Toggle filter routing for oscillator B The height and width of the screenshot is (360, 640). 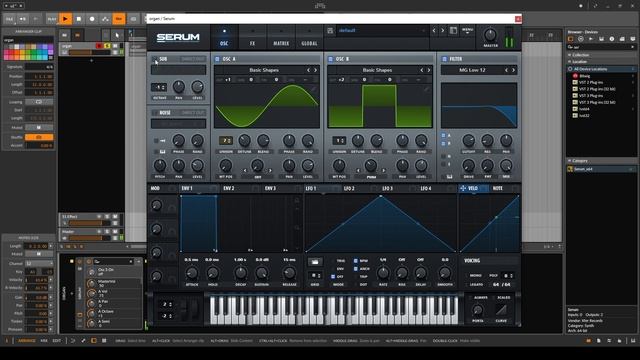pyautogui.click(x=444, y=144)
